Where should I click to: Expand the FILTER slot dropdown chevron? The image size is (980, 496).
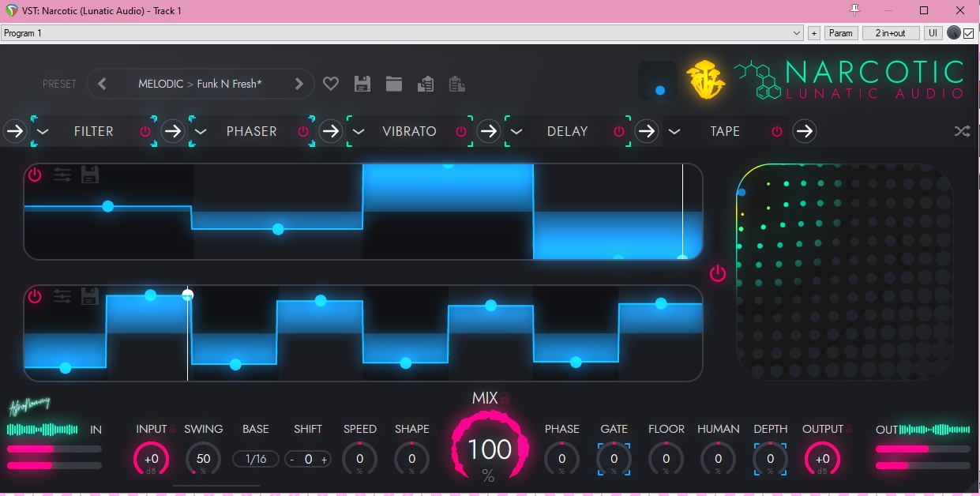[x=43, y=131]
